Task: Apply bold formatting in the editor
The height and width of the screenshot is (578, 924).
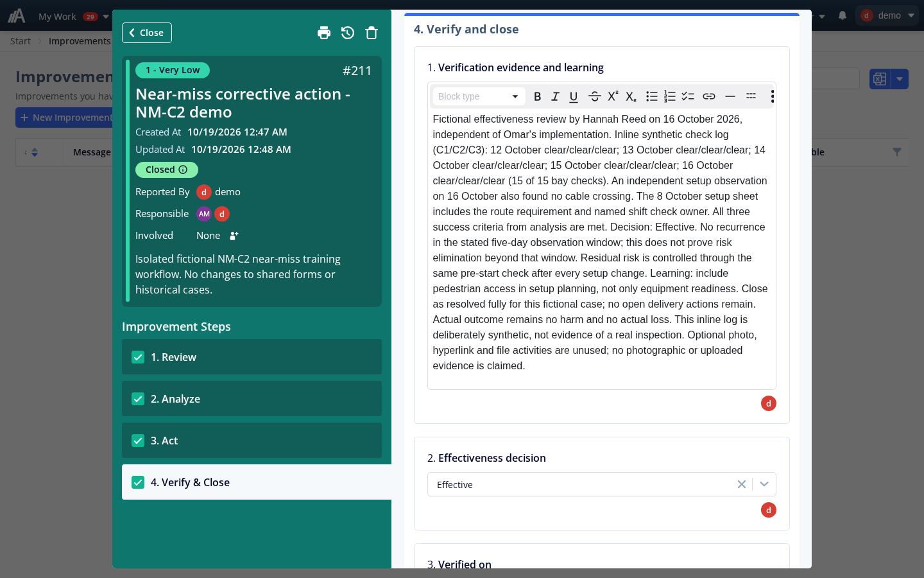Action: pyautogui.click(x=538, y=96)
